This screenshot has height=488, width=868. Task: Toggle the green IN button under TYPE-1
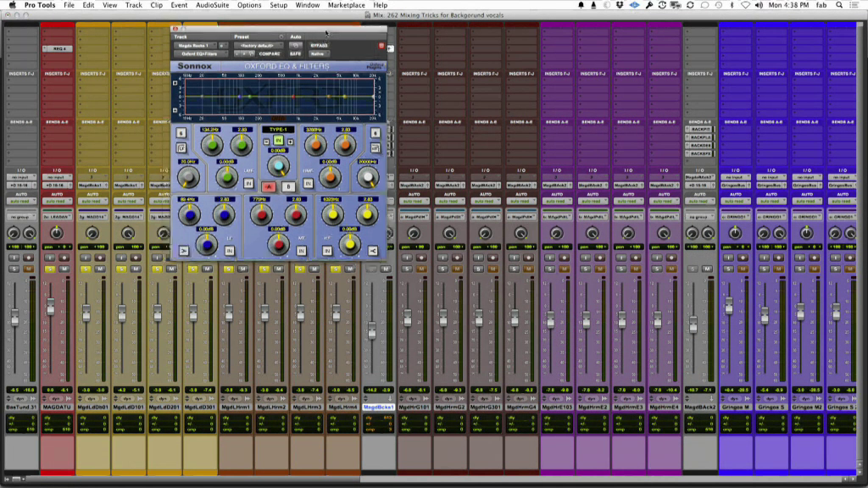(x=278, y=141)
